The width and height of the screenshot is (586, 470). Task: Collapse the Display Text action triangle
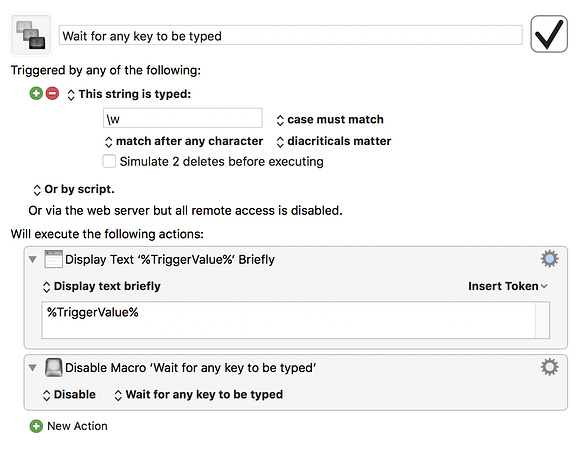33,259
